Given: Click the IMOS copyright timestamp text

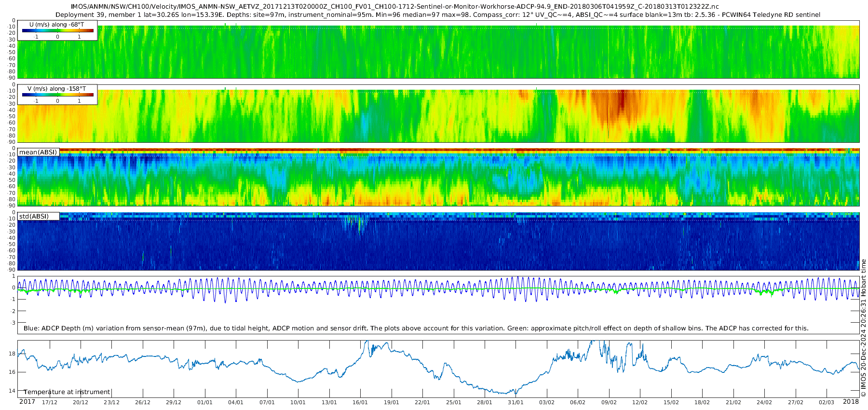Looking at the screenshot, I should click(864, 328).
